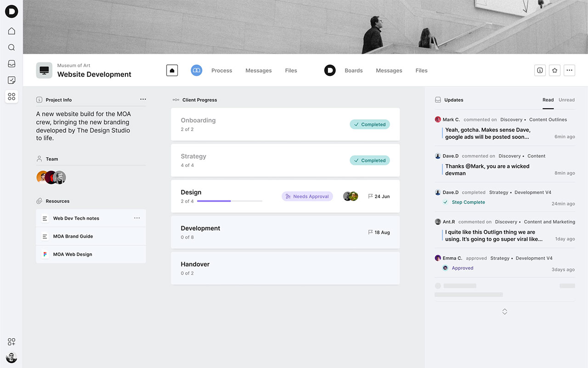Click the black D workspace icon
This screenshot has width=588, height=368.
pyautogui.click(x=330, y=70)
